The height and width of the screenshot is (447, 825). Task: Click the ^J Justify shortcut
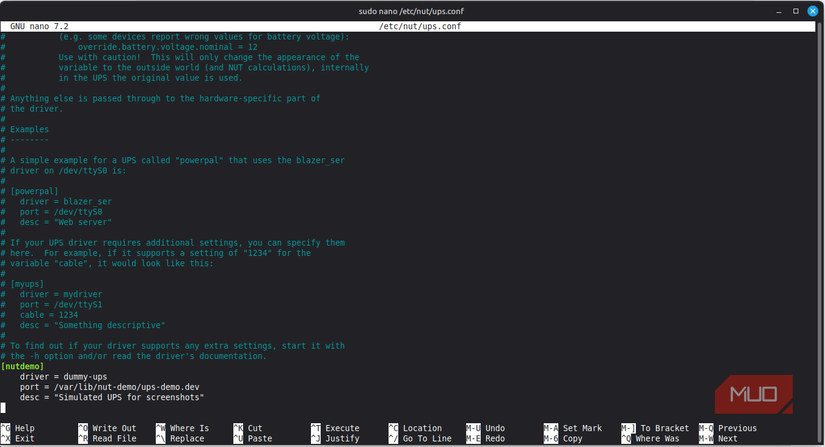(x=335, y=439)
